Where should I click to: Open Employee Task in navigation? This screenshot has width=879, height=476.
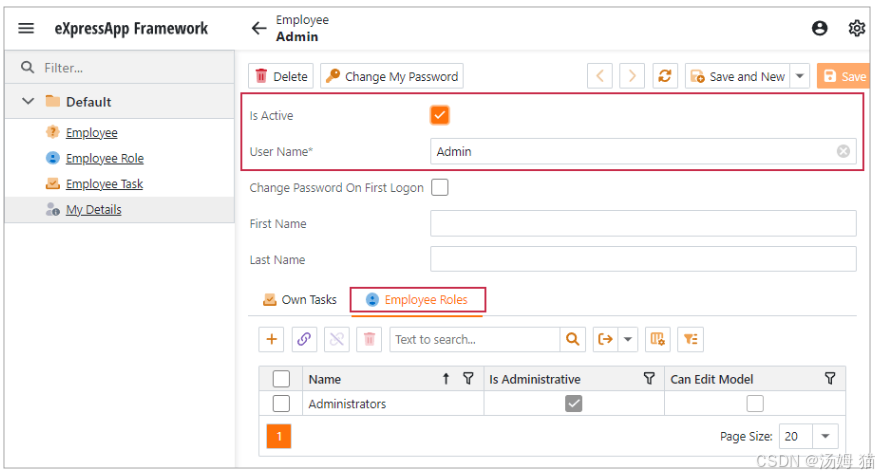104,184
